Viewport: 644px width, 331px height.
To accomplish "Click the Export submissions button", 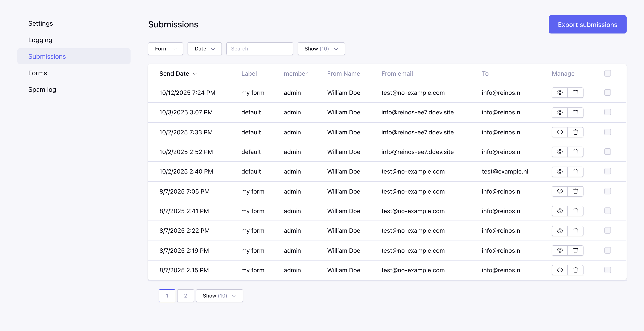I will tap(587, 25).
